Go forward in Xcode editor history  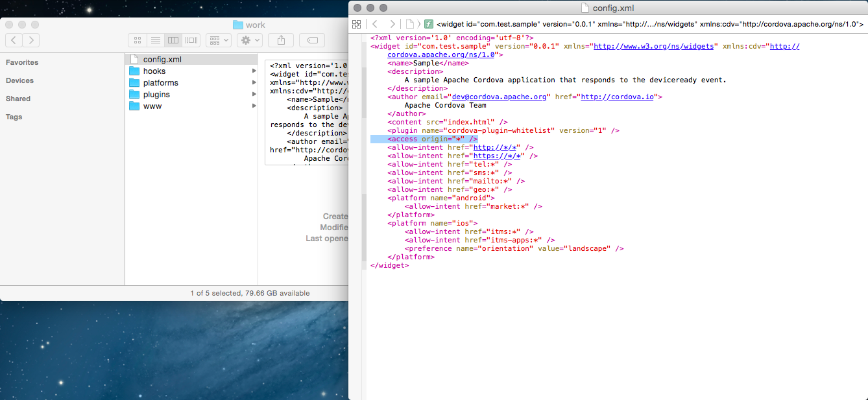point(392,24)
